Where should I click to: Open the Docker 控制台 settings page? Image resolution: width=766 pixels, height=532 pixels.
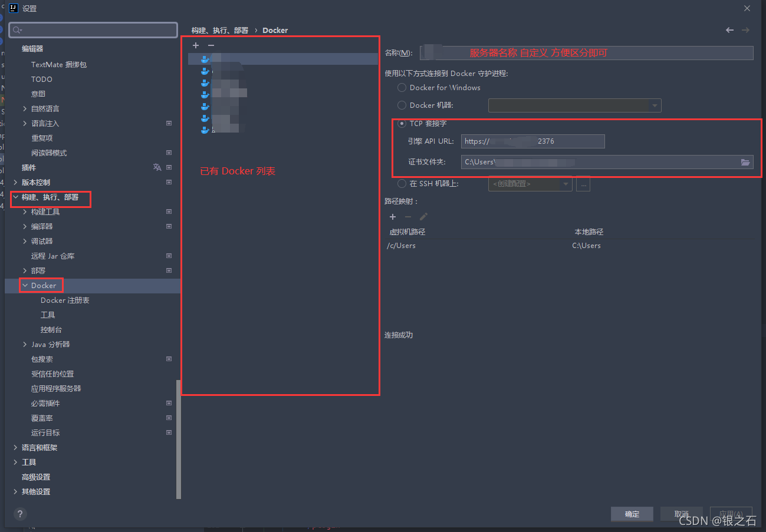tap(51, 330)
